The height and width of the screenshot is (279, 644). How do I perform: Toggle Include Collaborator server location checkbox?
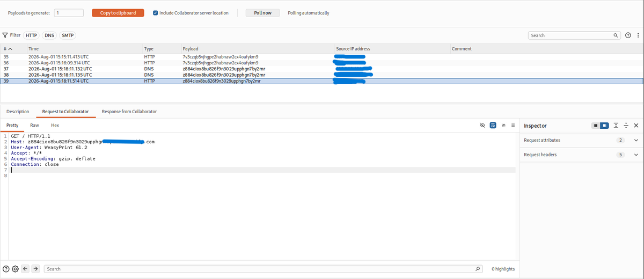156,13
